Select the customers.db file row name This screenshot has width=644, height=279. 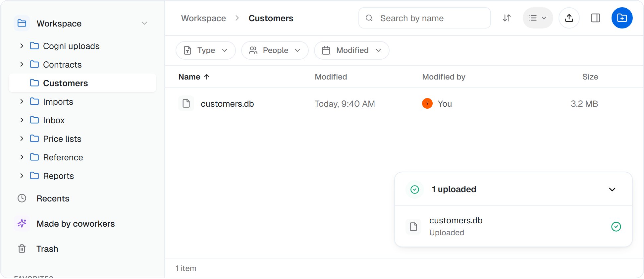coord(227,104)
